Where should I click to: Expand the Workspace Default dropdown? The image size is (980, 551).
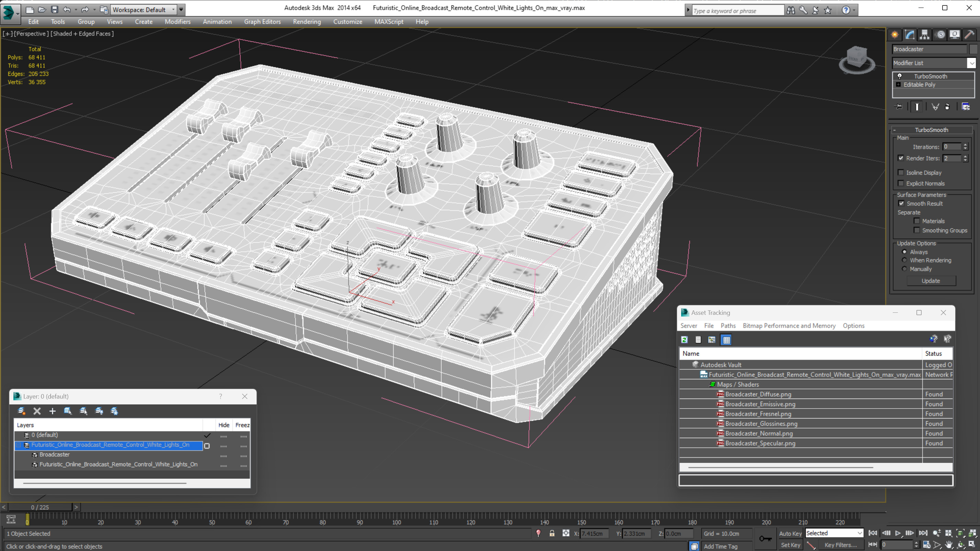[173, 10]
